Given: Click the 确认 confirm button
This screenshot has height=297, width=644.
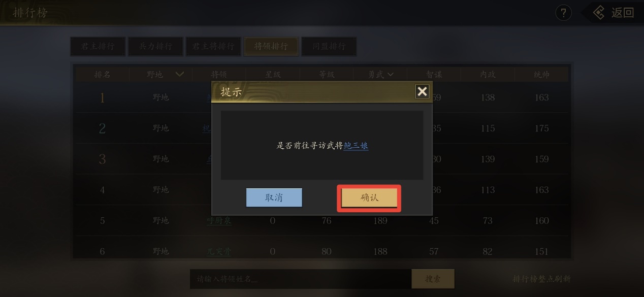Looking at the screenshot, I should (369, 198).
